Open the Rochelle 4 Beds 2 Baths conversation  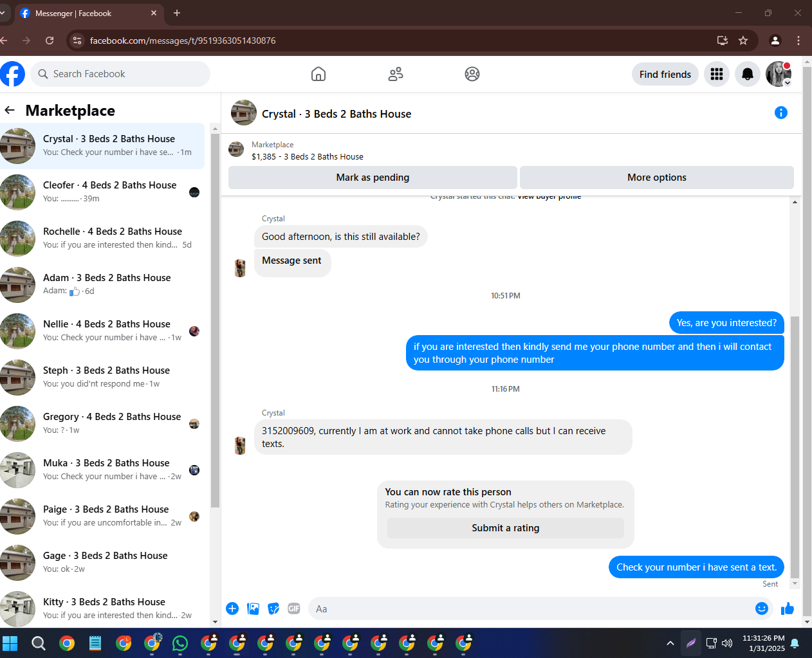click(x=102, y=239)
